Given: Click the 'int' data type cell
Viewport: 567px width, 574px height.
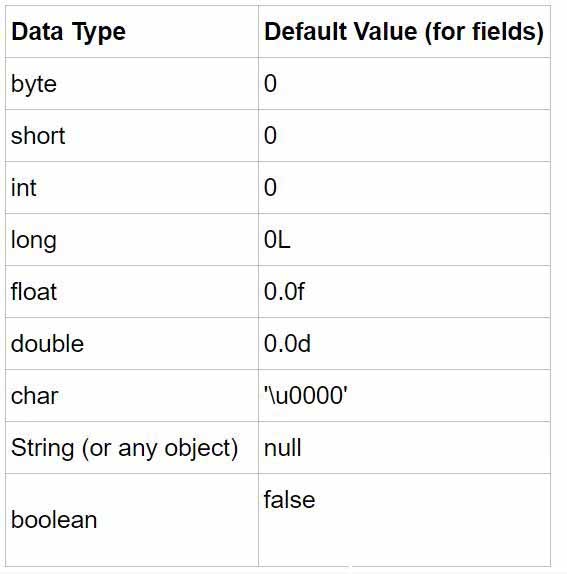Looking at the screenshot, I should click(x=132, y=187).
